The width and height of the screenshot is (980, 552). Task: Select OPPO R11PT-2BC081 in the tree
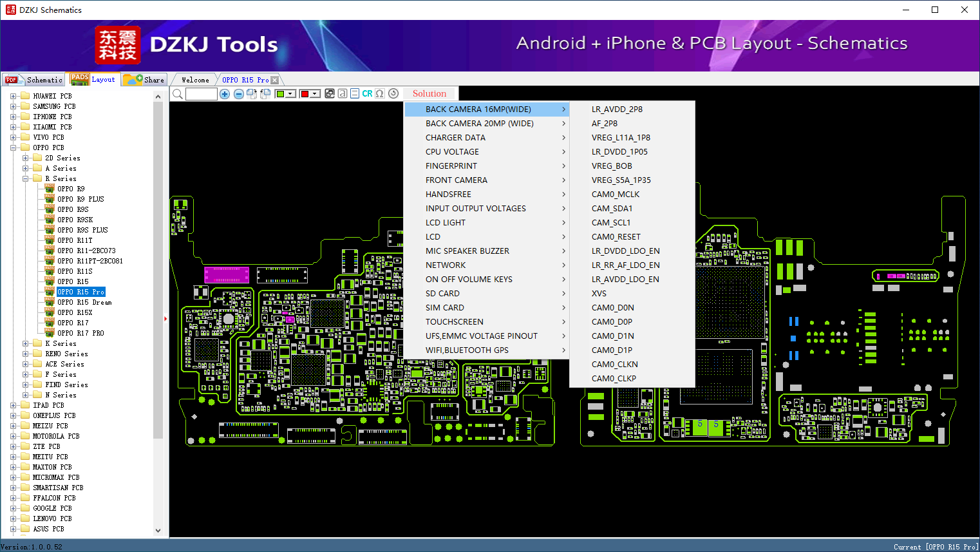click(90, 261)
